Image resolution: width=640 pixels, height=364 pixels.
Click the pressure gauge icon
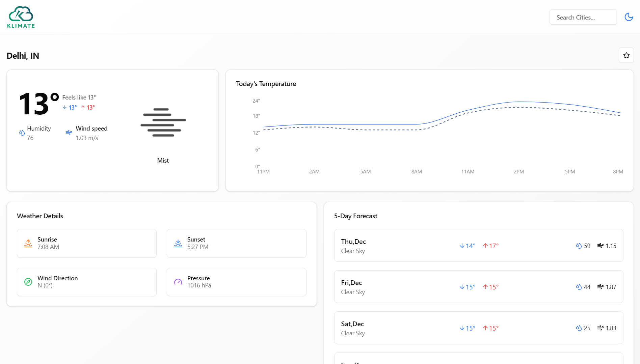tap(178, 282)
